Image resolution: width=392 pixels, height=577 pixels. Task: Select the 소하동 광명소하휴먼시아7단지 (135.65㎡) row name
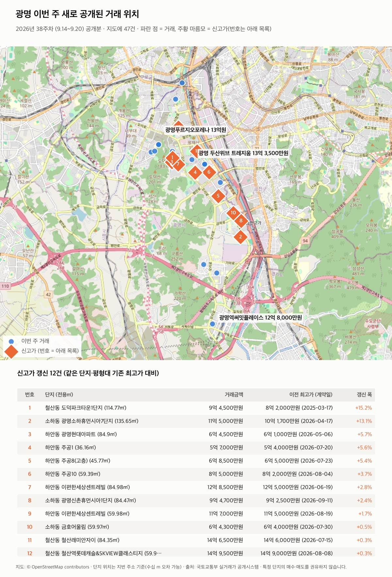(x=92, y=421)
